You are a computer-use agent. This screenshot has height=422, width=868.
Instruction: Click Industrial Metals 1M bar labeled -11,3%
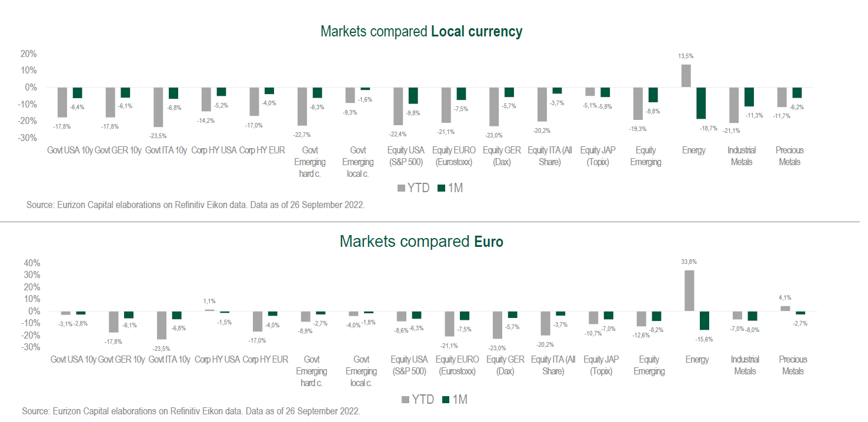tap(749, 97)
